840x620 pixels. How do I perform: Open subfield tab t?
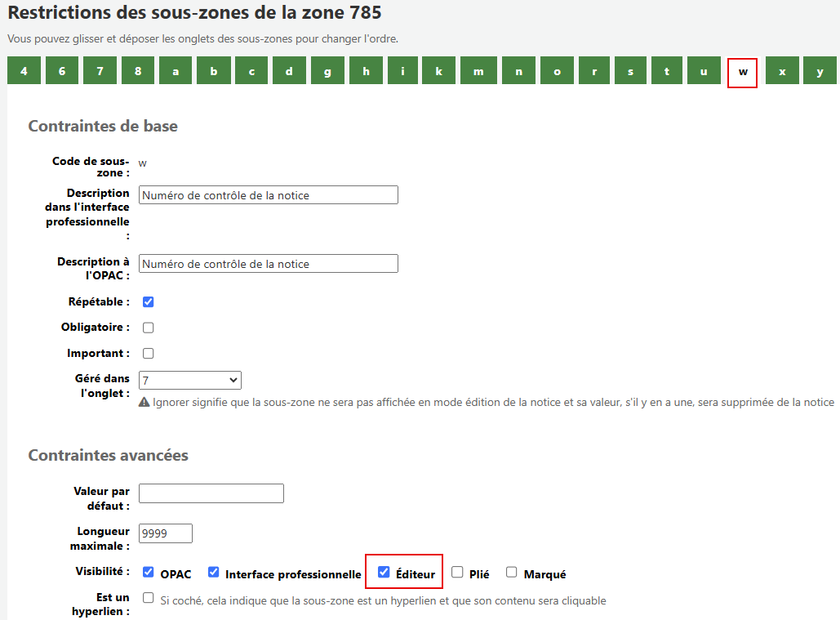tap(667, 71)
